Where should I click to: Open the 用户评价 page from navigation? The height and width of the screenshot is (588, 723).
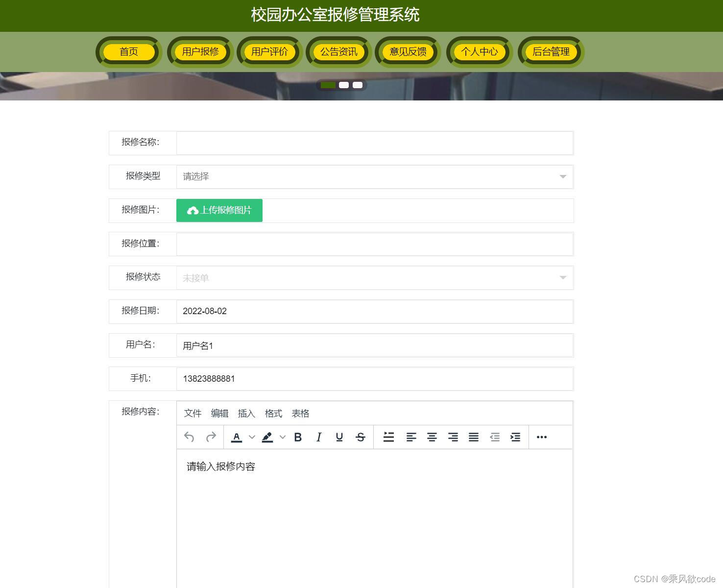click(269, 51)
